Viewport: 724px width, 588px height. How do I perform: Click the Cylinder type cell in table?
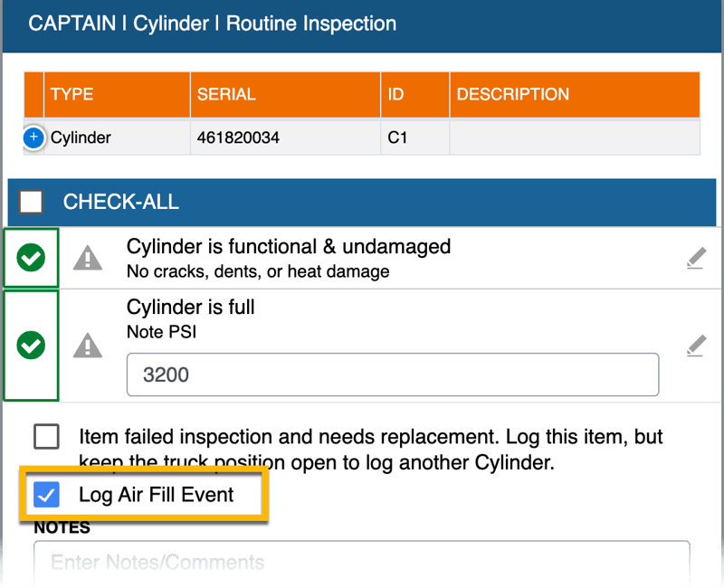pos(81,138)
